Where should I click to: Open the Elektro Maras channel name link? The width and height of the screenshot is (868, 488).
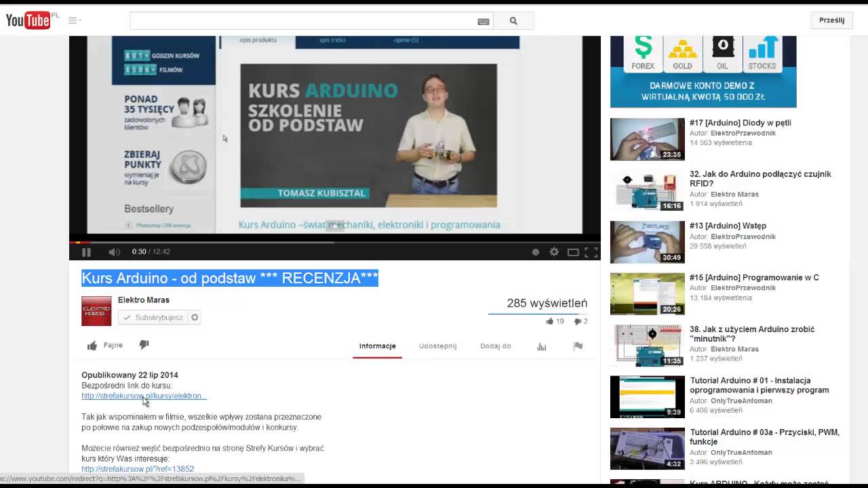click(144, 300)
